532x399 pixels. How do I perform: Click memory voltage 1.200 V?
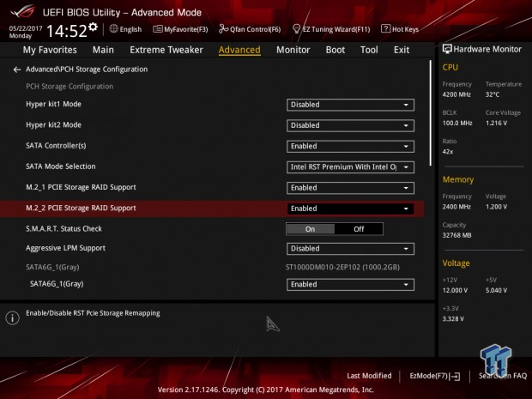click(x=496, y=207)
